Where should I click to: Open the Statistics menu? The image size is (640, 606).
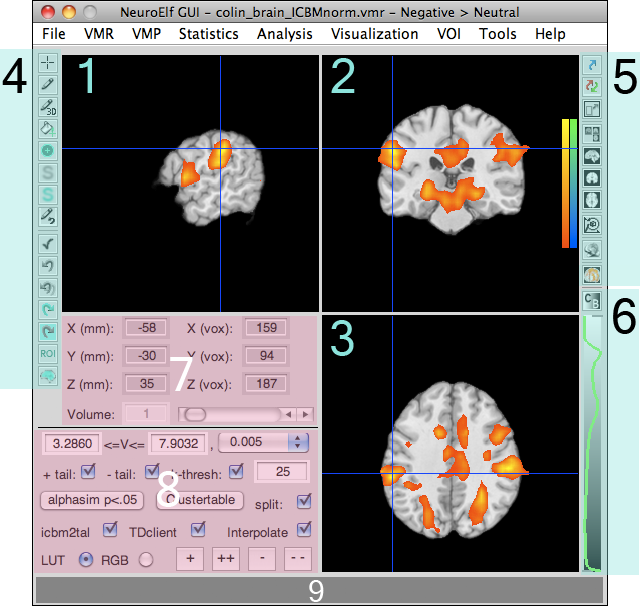(208, 34)
